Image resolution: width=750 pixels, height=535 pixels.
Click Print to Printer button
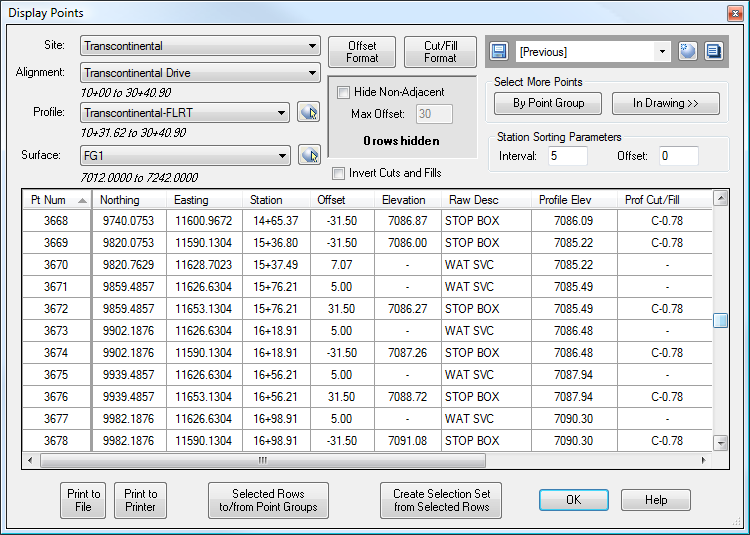[x=141, y=500]
